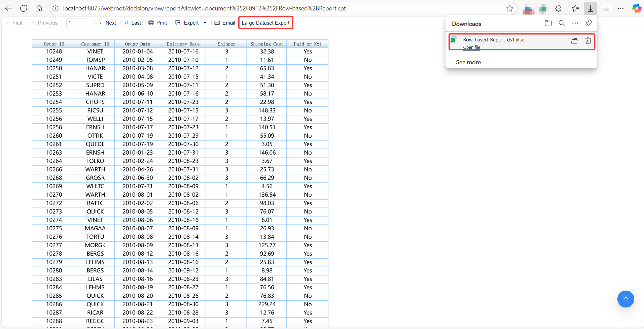
Task: Email the report from toolbar
Action: [225, 23]
